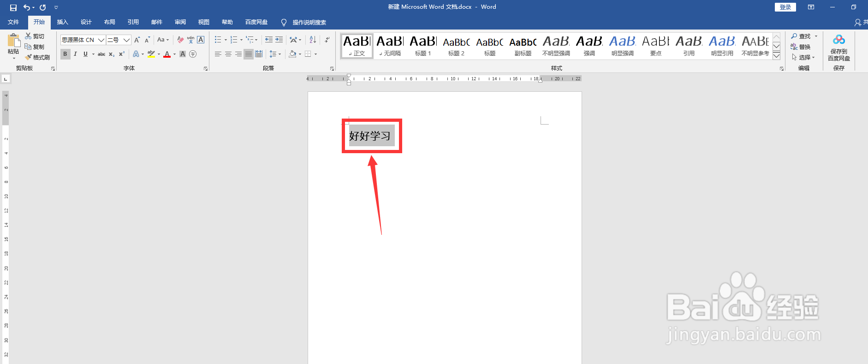Switch to the 布局 (Layout) tab
The height and width of the screenshot is (364, 868).
point(109,22)
